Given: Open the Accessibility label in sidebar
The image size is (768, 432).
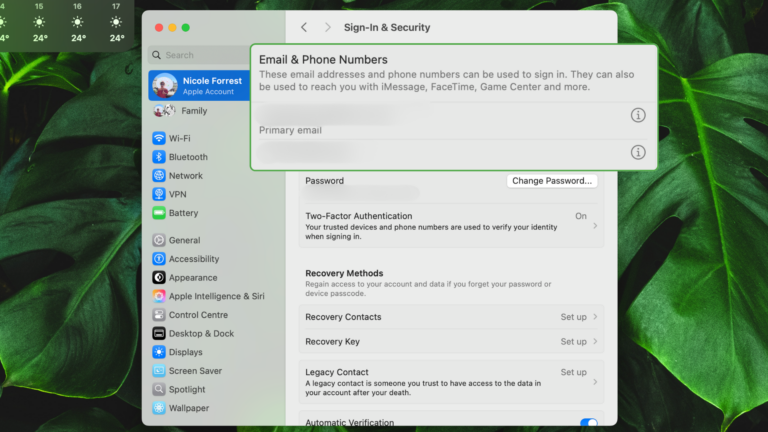Looking at the screenshot, I should 194,259.
